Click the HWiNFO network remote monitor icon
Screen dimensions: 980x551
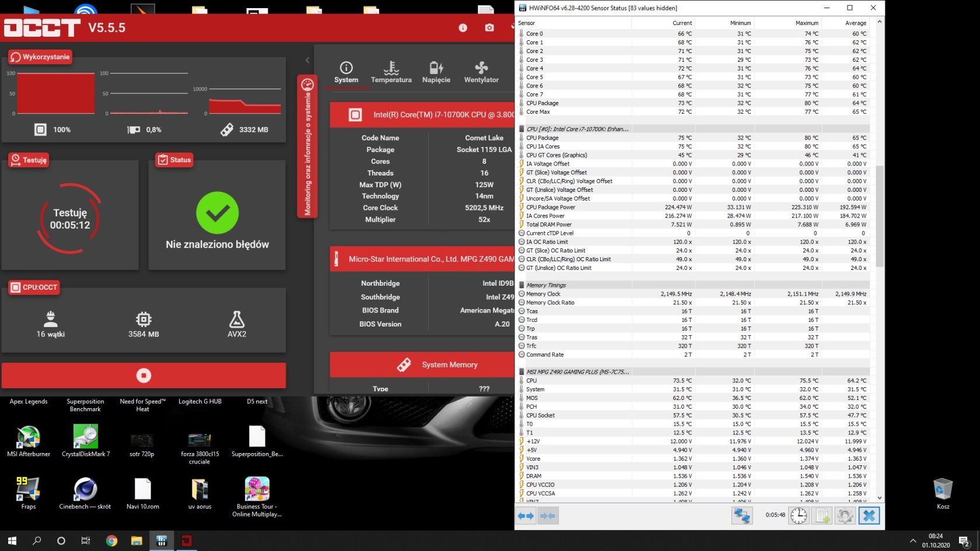[x=741, y=515]
